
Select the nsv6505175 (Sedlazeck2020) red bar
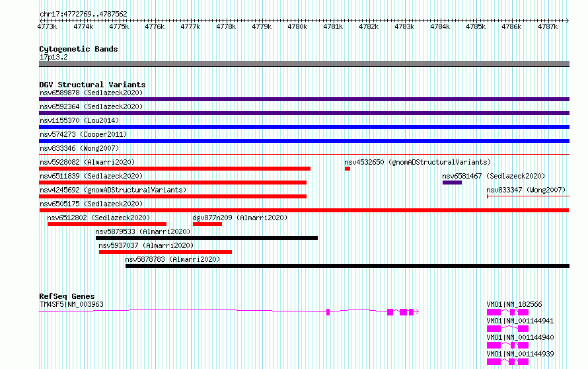coord(304,210)
